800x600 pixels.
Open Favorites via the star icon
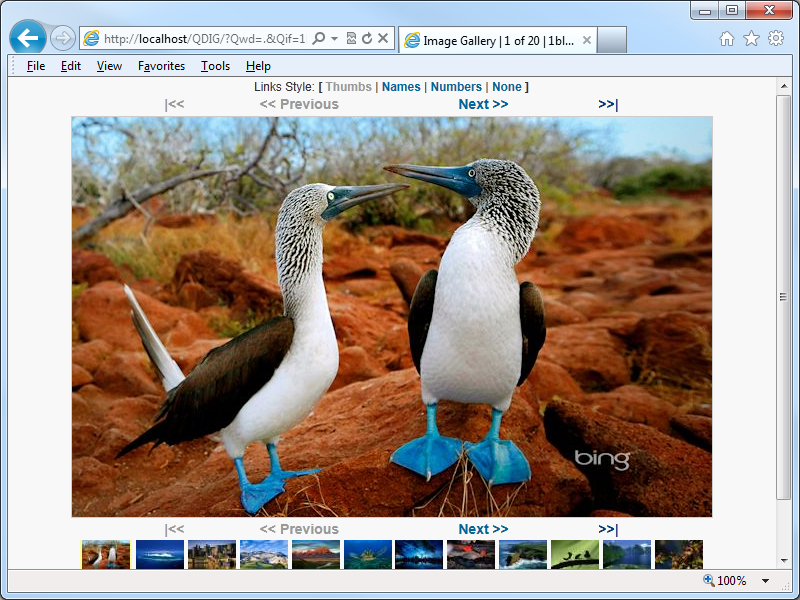pyautogui.click(x=751, y=39)
